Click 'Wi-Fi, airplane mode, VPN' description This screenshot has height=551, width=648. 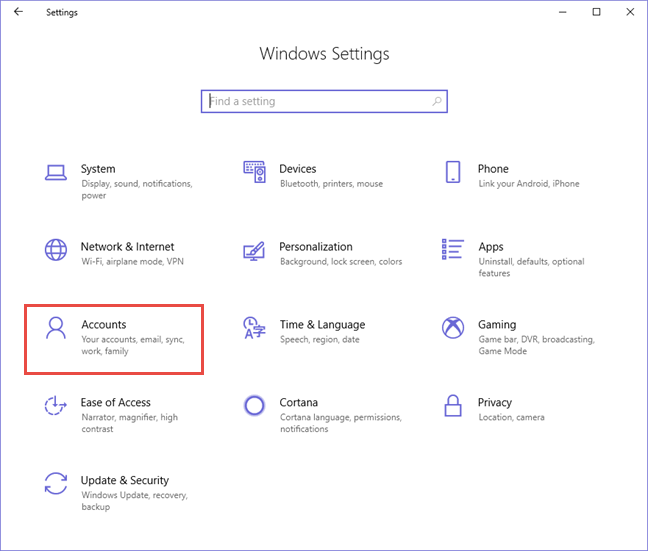point(132,262)
